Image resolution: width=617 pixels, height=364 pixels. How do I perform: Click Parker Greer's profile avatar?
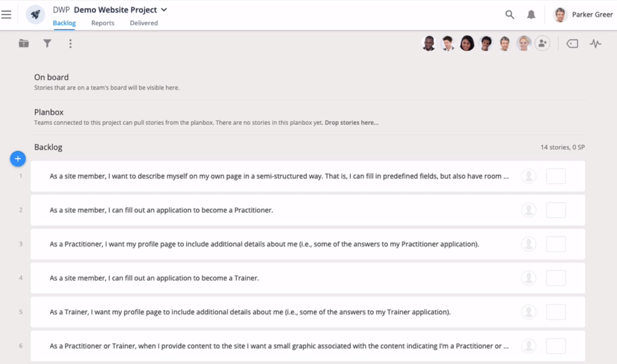point(560,14)
